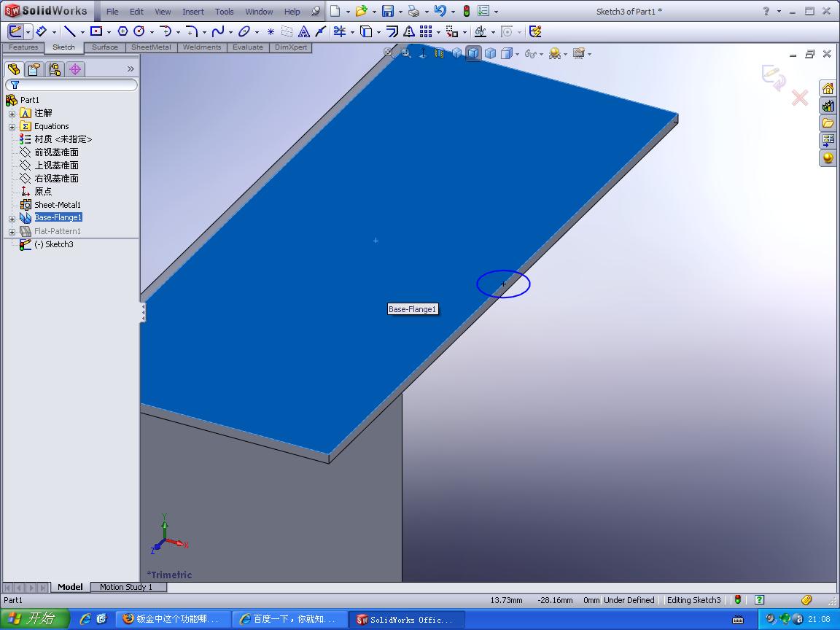840x630 pixels.
Task: Select the Corner Rectangle tool
Action: coord(96,31)
